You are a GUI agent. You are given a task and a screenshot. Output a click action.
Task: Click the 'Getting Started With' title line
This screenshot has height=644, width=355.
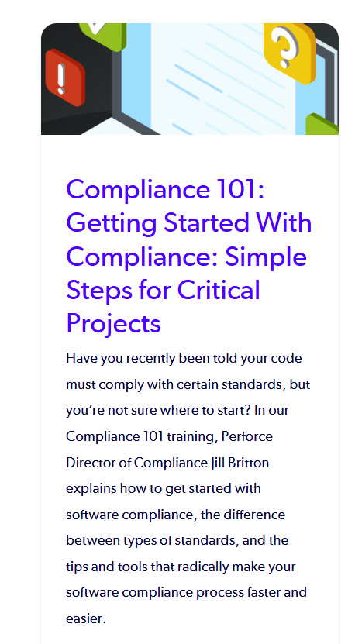[x=188, y=222]
